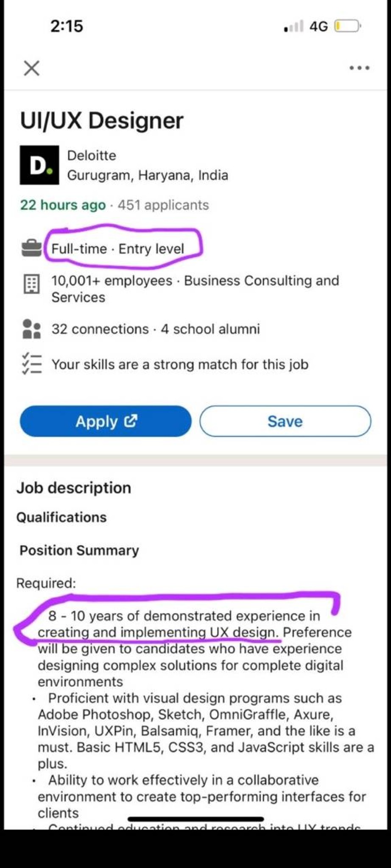Tap the skills checklist icon
This screenshot has height=868, width=391.
(32, 364)
